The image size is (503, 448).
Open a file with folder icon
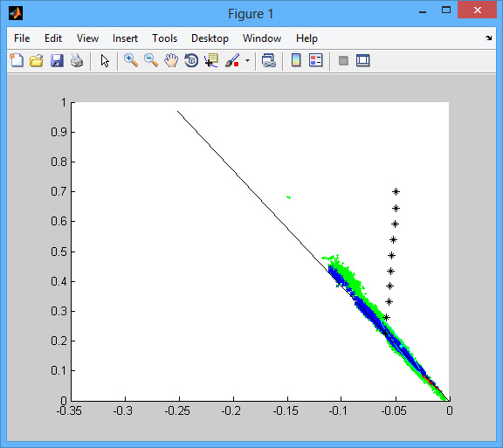coord(37,60)
